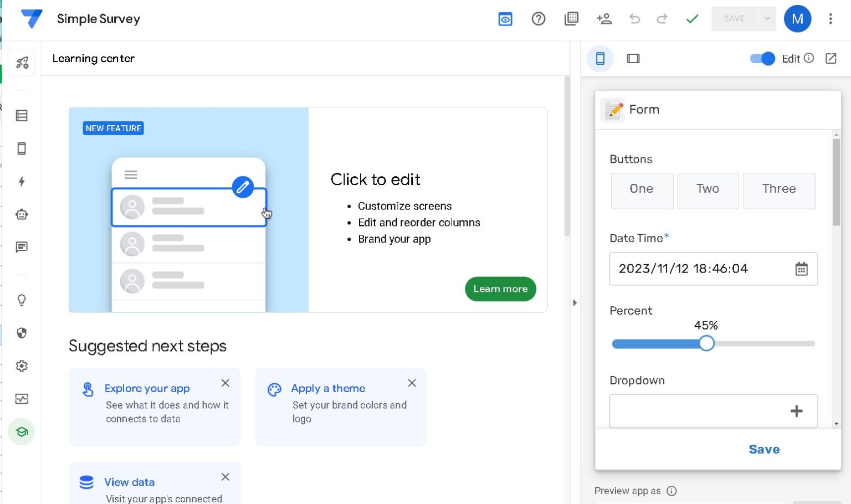Open the Intelligence lightbulb panel
The width and height of the screenshot is (851, 504).
coord(22,300)
